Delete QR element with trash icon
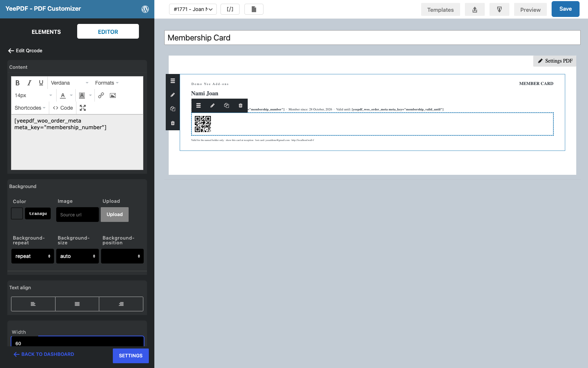Screen dimensions: 588x368 point(240,106)
